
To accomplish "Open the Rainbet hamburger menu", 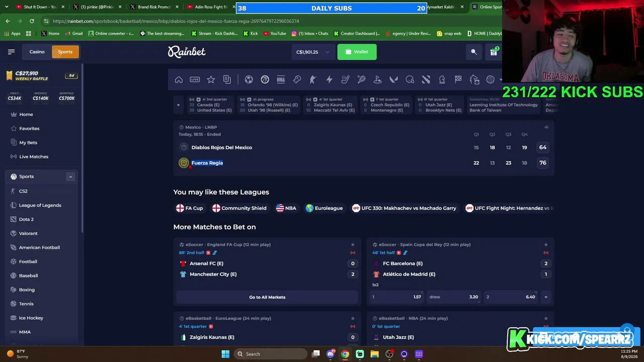I will 11,52.
